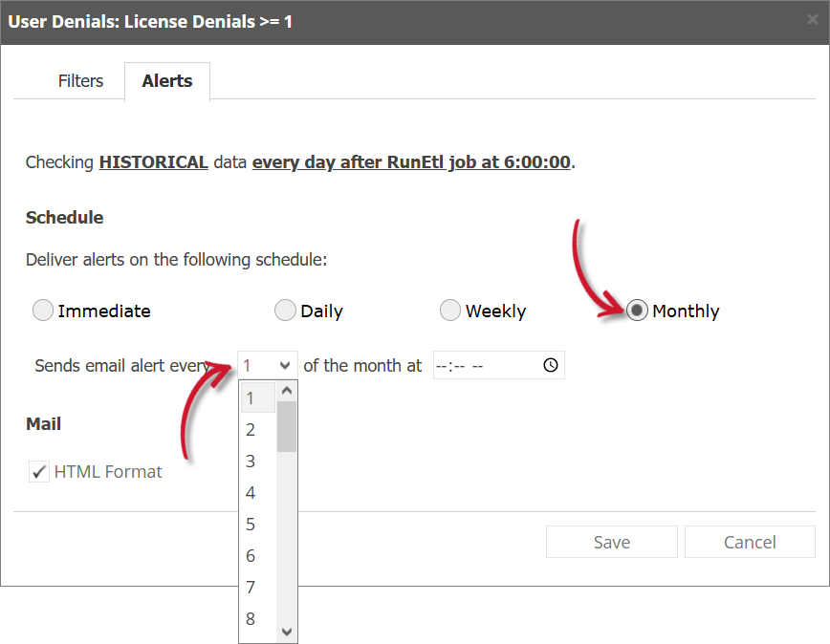Click the day-of-month dropdown arrow

coord(284,365)
